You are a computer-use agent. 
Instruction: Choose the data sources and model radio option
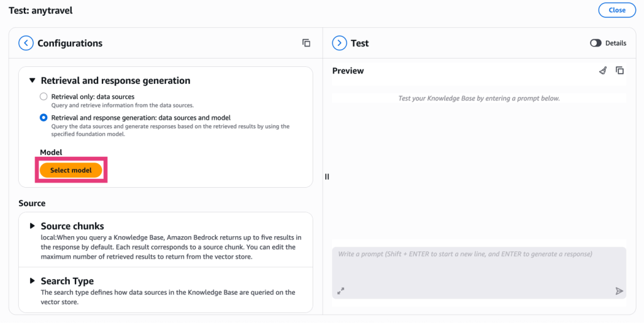point(43,118)
